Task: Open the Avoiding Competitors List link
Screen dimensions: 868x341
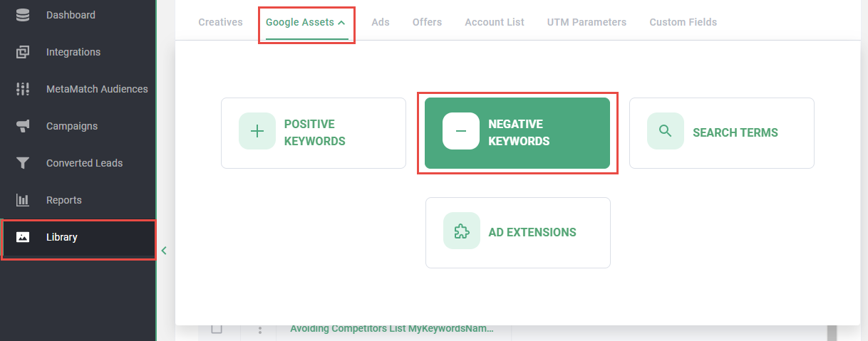Action: pyautogui.click(x=391, y=329)
